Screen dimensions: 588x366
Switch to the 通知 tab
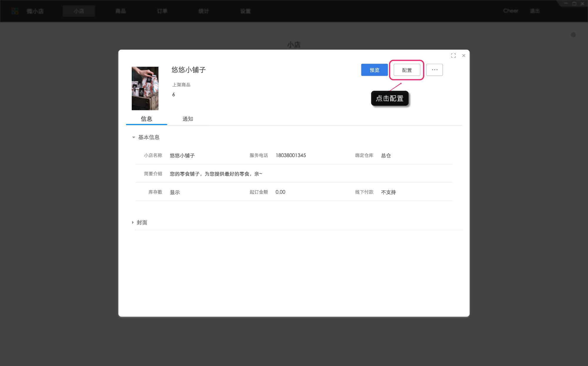tap(188, 119)
